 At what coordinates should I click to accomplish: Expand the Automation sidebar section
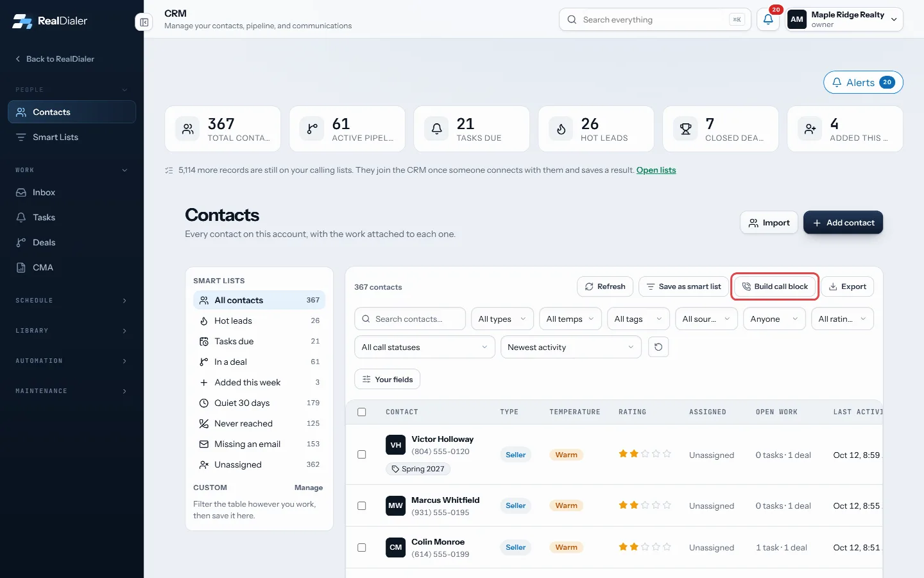[72, 361]
